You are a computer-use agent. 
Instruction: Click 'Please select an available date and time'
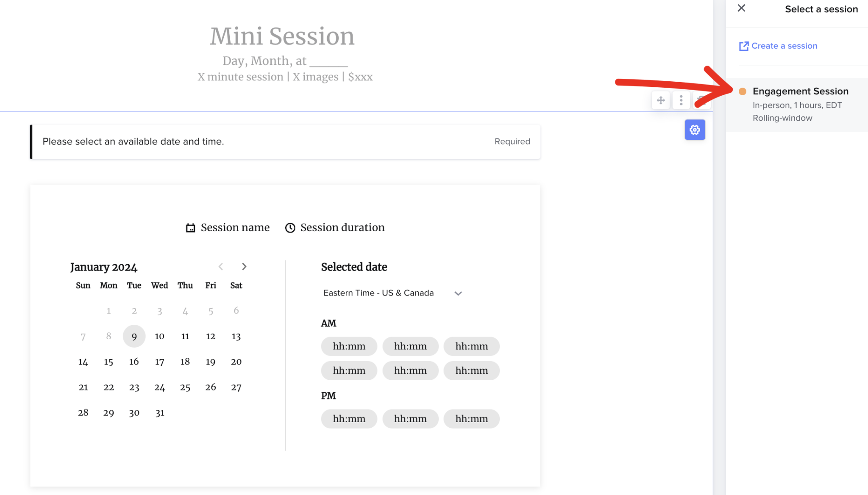pos(133,141)
